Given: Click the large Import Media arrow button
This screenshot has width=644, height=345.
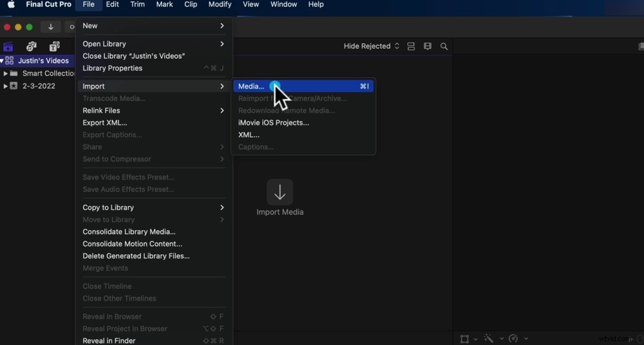Looking at the screenshot, I should [x=279, y=192].
